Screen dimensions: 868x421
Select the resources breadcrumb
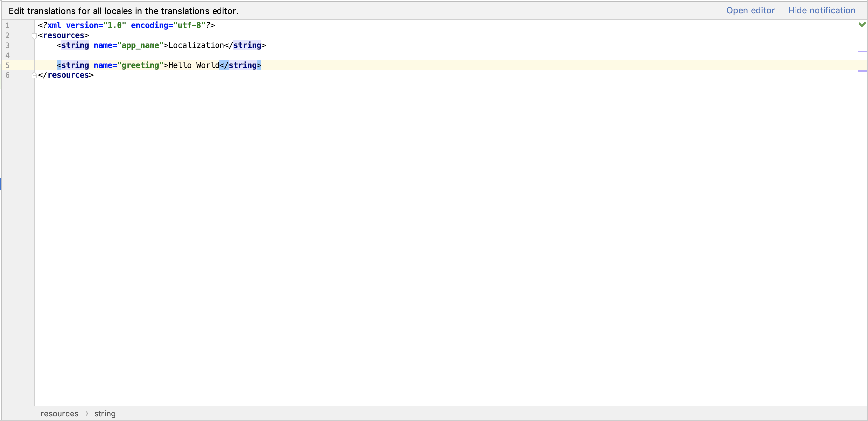coord(59,413)
